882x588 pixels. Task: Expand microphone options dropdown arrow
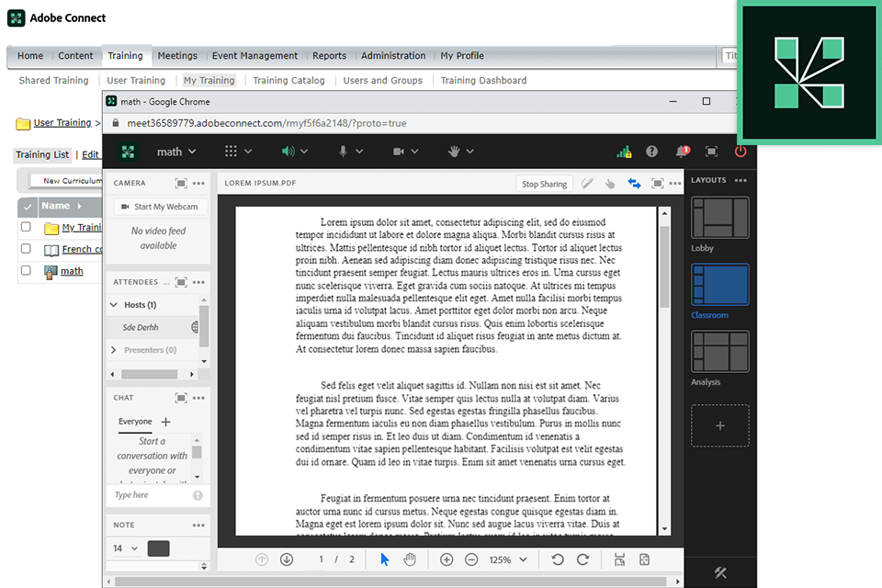click(359, 152)
